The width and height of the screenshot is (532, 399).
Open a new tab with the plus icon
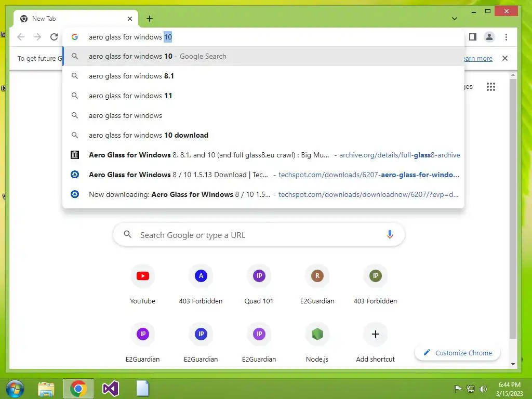coord(150,19)
